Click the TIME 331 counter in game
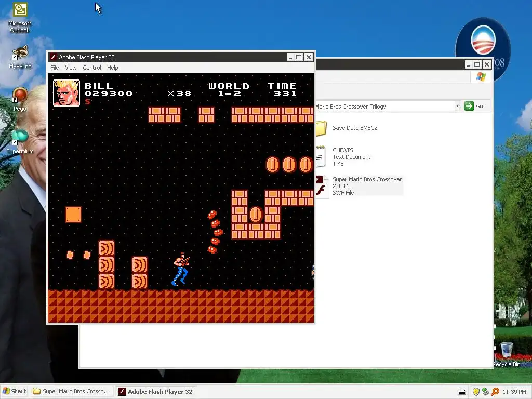This screenshot has height=399, width=532. 282,89
